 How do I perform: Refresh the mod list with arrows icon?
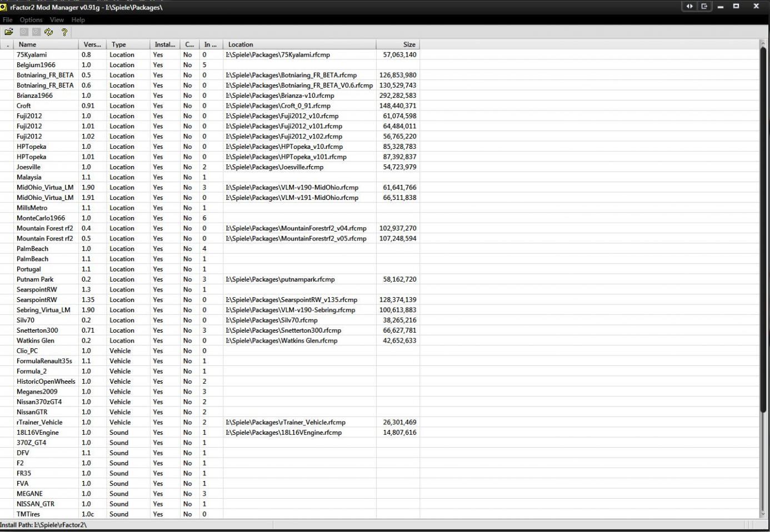tap(49, 32)
